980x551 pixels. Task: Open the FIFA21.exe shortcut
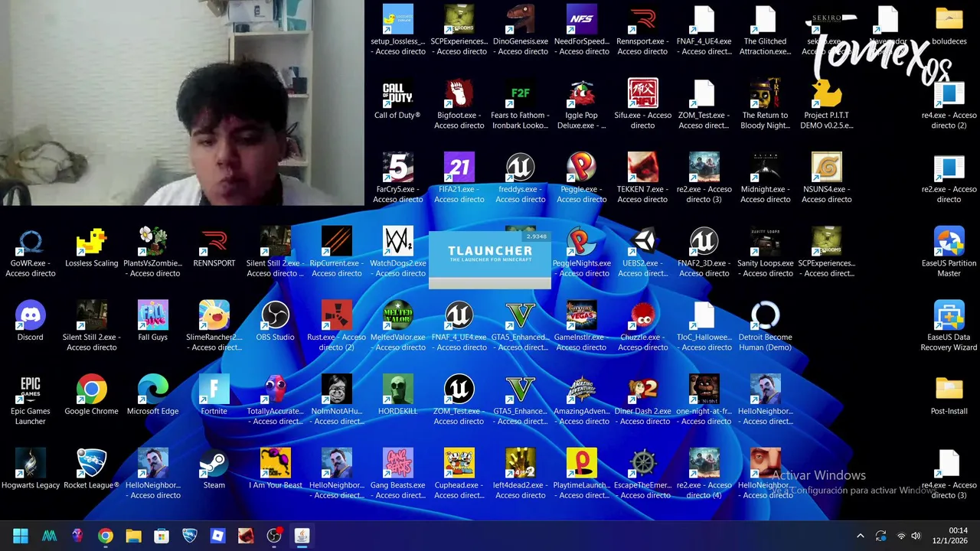[x=459, y=178]
